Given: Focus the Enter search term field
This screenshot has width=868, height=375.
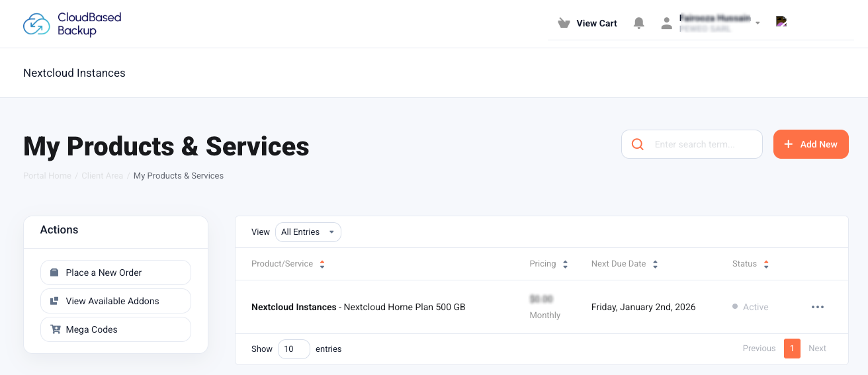Looking at the screenshot, I should pos(692,144).
